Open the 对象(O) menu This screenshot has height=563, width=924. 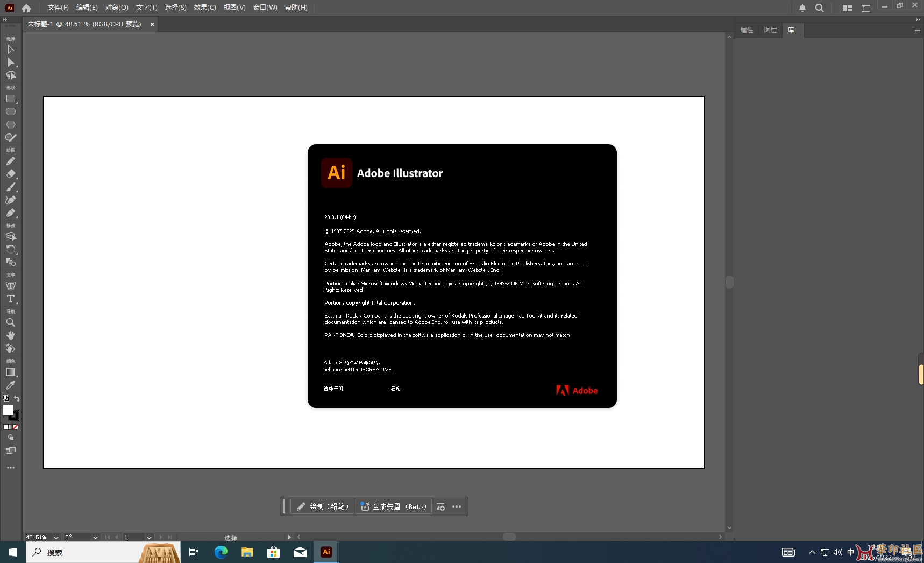click(x=117, y=8)
